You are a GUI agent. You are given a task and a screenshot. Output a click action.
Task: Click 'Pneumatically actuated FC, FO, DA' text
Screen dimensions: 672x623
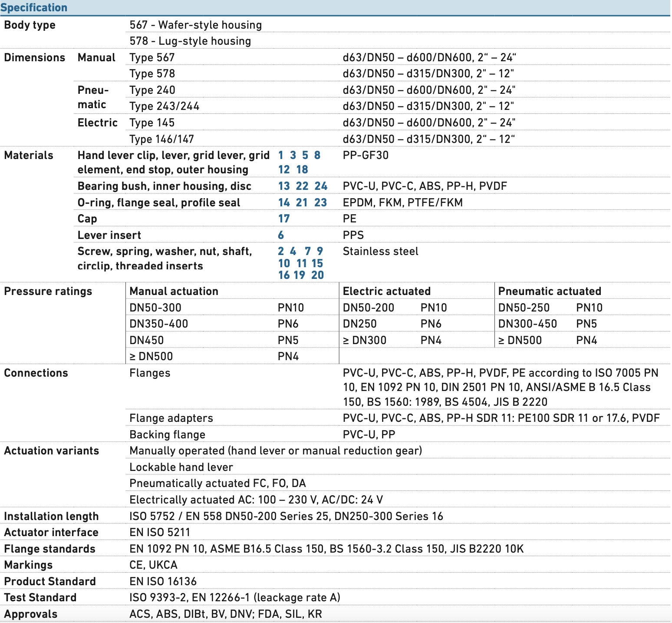[x=217, y=483]
